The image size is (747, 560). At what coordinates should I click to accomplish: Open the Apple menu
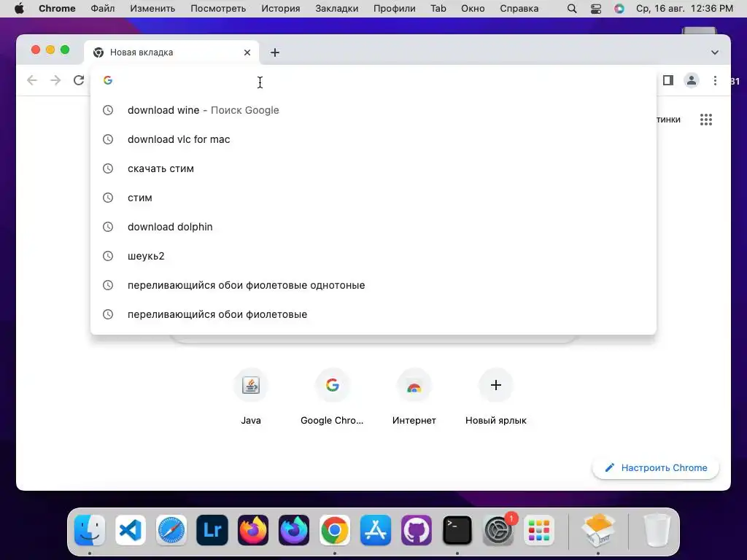point(19,9)
